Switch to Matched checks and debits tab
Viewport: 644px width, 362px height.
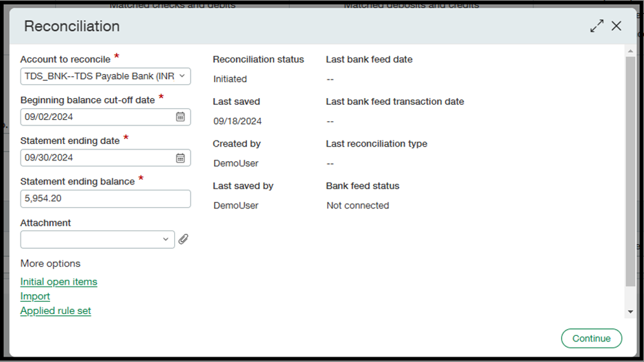(172, 5)
